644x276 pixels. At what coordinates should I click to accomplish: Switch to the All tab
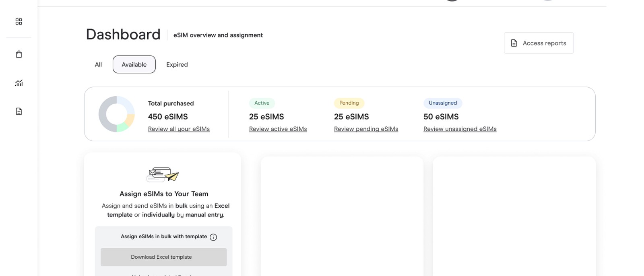click(98, 64)
